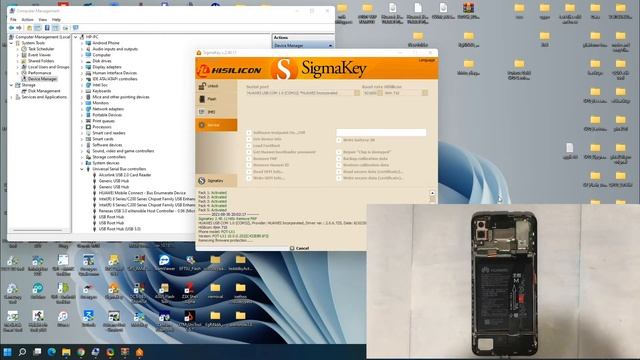Image resolution: width=640 pixels, height=360 pixels.
Task: Open Task View from the taskbar
Action: [x=37, y=352]
